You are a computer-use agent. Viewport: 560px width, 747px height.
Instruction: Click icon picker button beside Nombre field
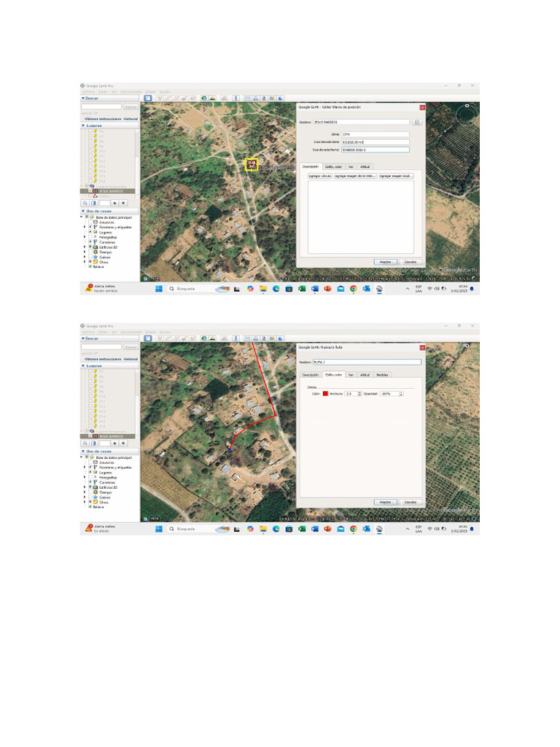[x=416, y=123]
